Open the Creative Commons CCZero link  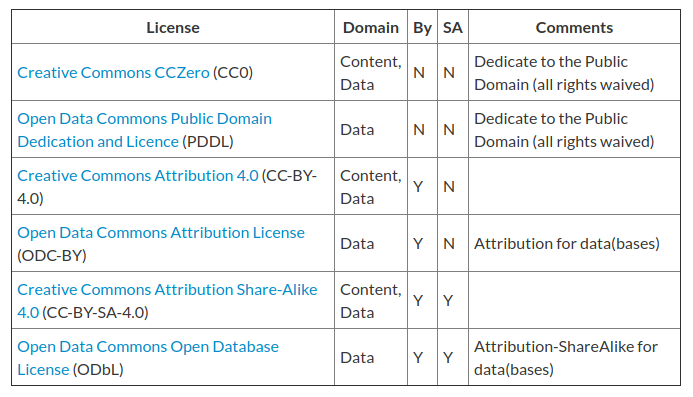tap(113, 73)
